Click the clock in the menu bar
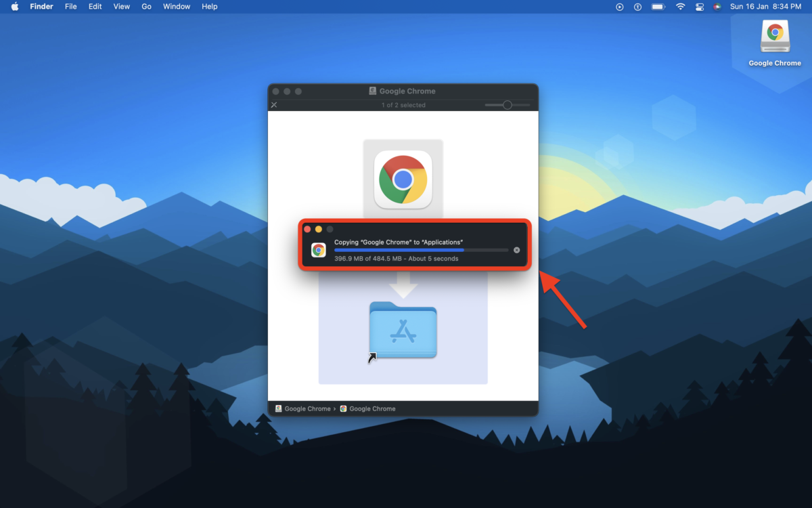Image resolution: width=812 pixels, height=508 pixels. (x=767, y=7)
